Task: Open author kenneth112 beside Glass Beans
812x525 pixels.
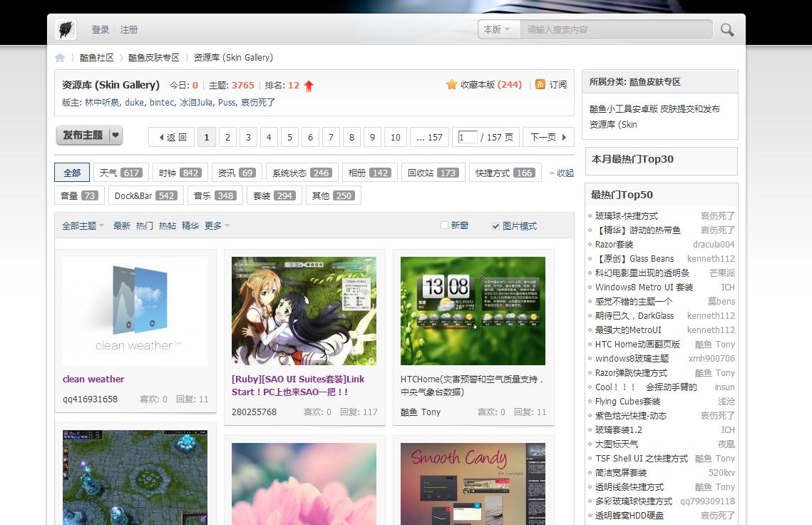Action: [711, 259]
